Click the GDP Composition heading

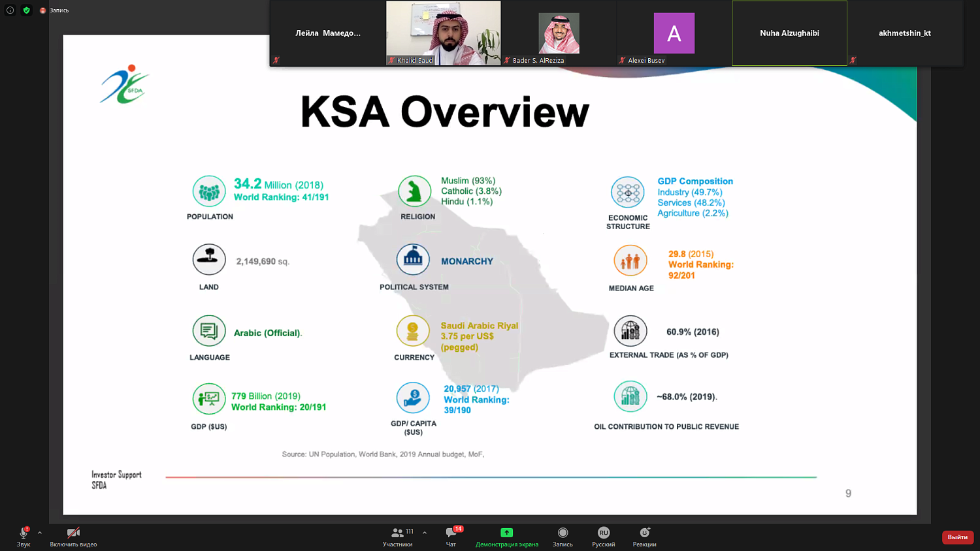695,181
